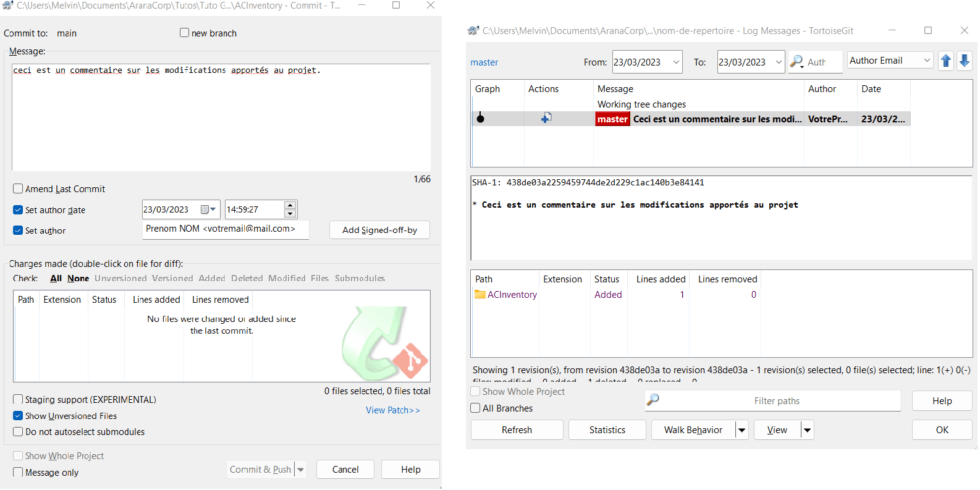The width and height of the screenshot is (980, 490).
Task: Open the To date dropdown
Action: pyautogui.click(x=778, y=62)
